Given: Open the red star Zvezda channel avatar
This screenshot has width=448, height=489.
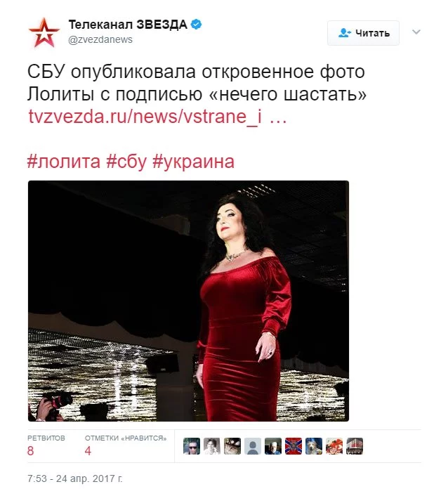Looking at the screenshot, I should point(44,32).
